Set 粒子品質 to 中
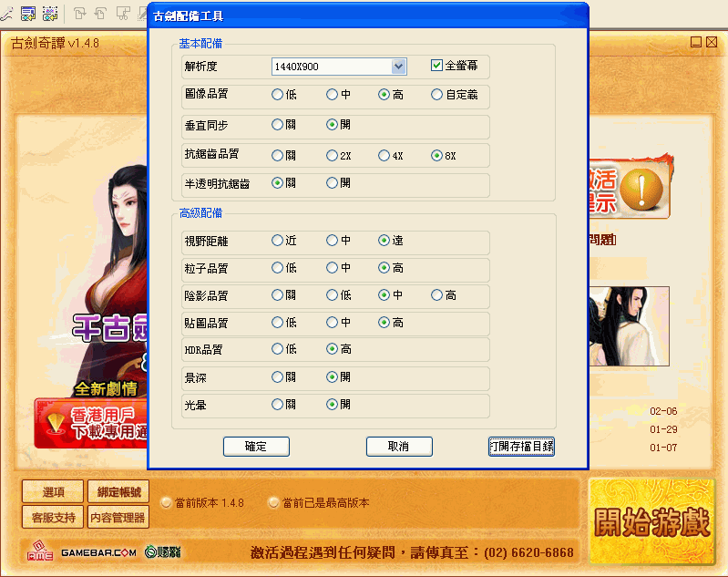This screenshot has width=728, height=577. pos(332,268)
